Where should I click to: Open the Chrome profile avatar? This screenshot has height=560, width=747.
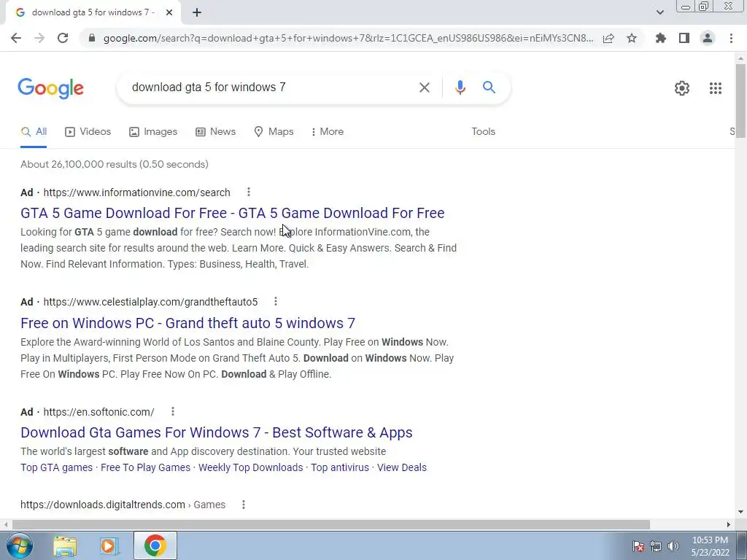708,38
